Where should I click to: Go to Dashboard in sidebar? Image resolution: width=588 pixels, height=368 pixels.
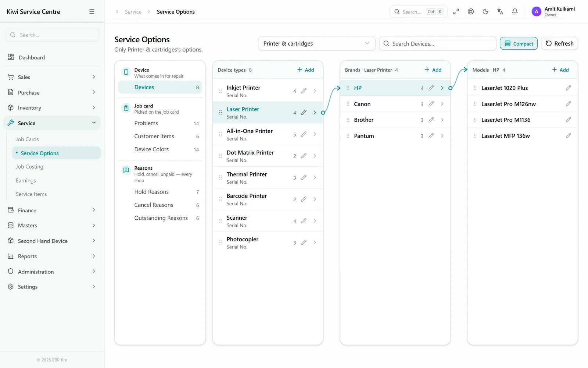[x=52, y=57]
